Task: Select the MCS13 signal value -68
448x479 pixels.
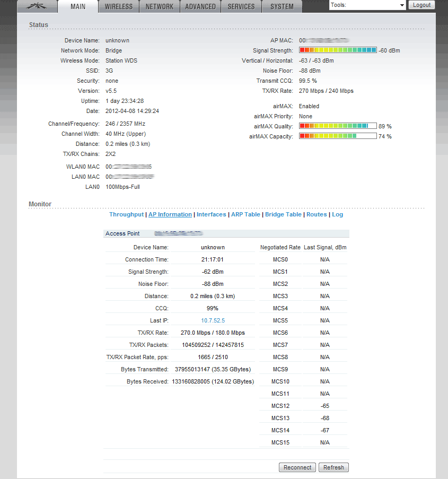Action: click(325, 418)
